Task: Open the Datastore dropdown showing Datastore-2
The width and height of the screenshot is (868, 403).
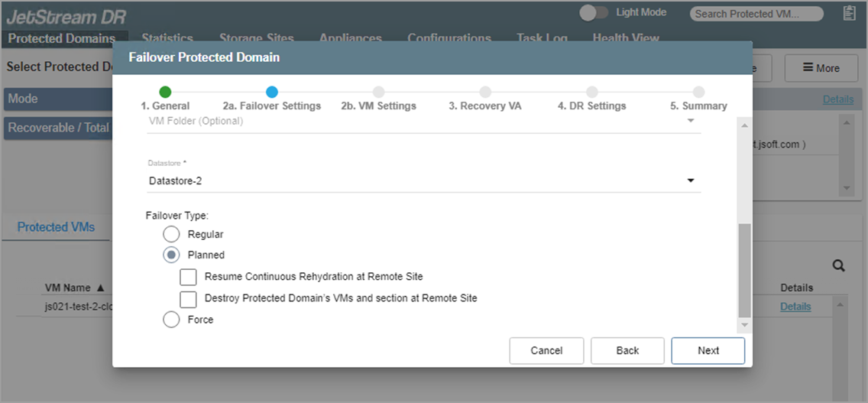Action: (x=423, y=181)
